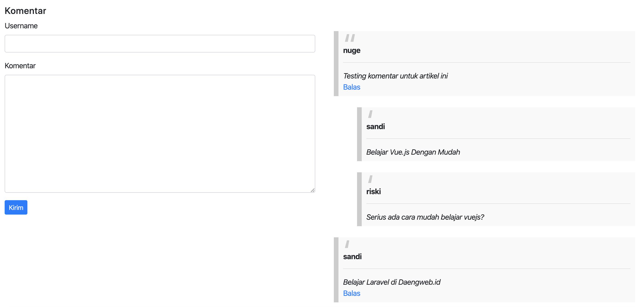Click Balas under Daengweb.id comment
The width and height of the screenshot is (644, 307).
(x=351, y=293)
